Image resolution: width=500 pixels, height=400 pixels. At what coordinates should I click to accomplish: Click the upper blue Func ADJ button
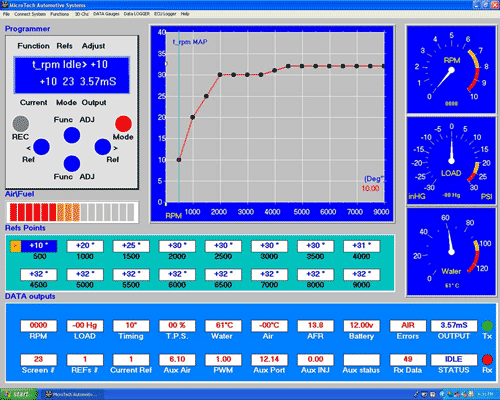tap(72, 135)
